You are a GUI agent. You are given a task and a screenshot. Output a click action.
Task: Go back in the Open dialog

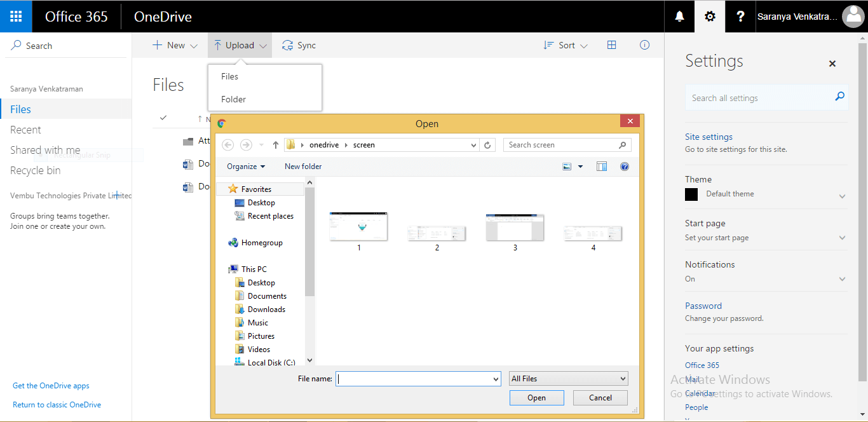[x=228, y=145]
